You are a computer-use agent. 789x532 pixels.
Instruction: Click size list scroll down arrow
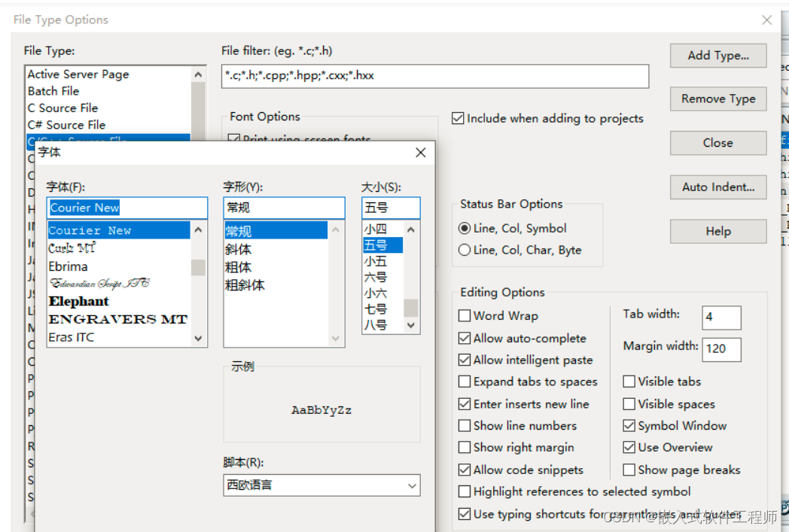[x=411, y=325]
